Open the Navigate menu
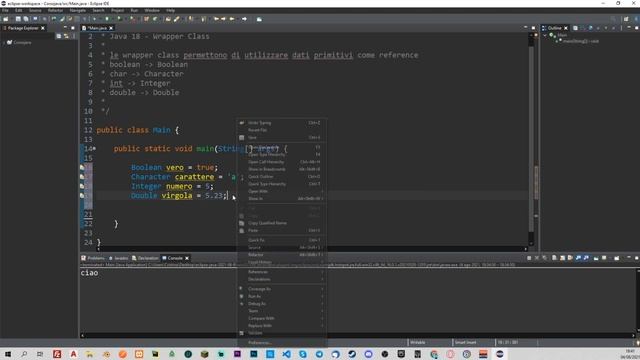 pyautogui.click(x=78, y=10)
